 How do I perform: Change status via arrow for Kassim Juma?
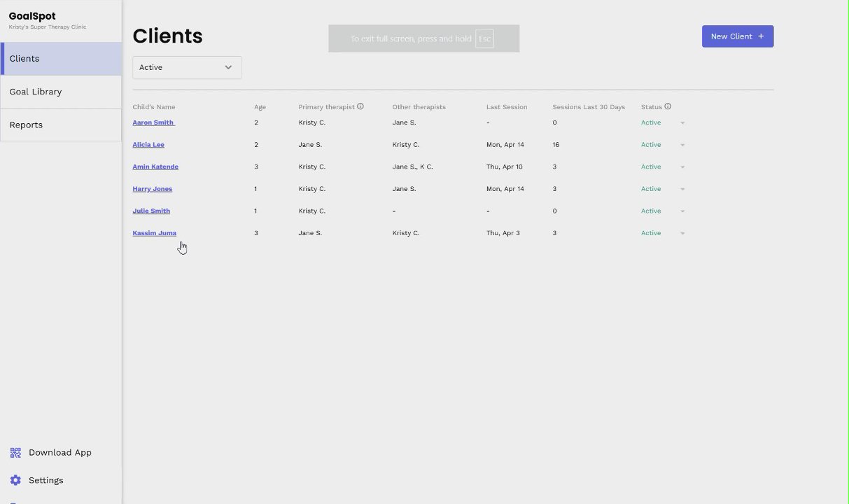[x=682, y=233]
